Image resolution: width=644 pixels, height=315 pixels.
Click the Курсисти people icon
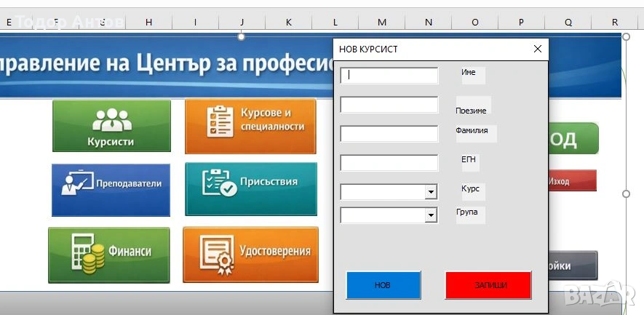coord(111,119)
